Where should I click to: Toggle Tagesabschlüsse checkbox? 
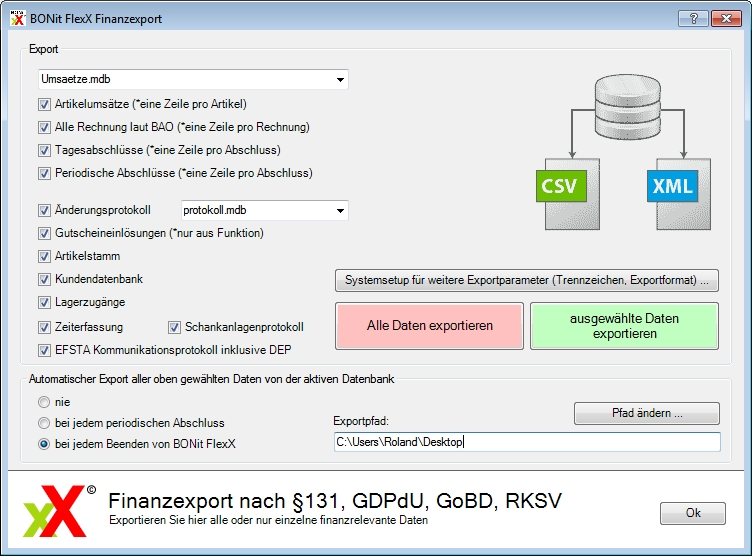pos(44,150)
